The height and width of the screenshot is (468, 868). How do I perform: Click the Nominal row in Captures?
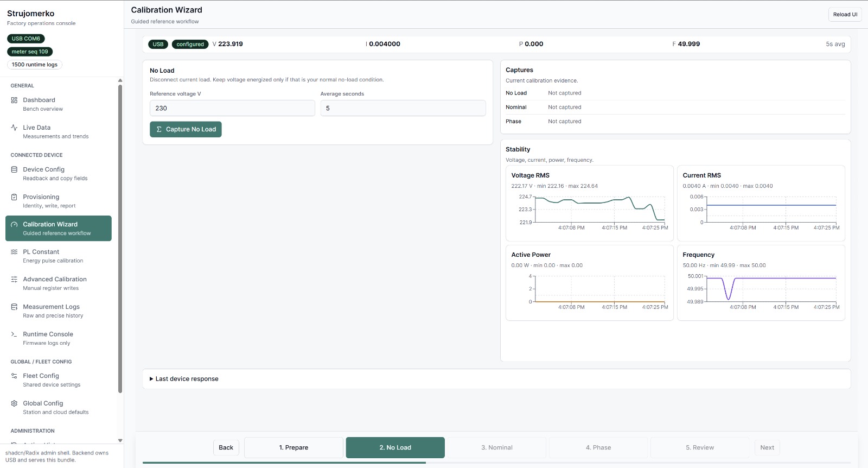(675, 107)
